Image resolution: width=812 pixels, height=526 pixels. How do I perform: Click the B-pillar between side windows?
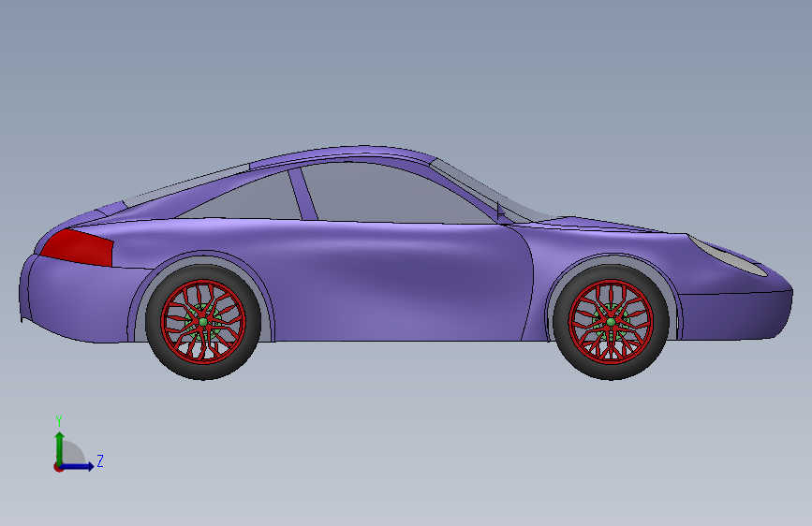point(303,194)
